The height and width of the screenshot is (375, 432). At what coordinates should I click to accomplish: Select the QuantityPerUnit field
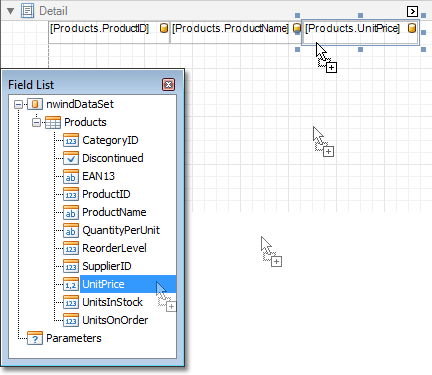tap(121, 230)
